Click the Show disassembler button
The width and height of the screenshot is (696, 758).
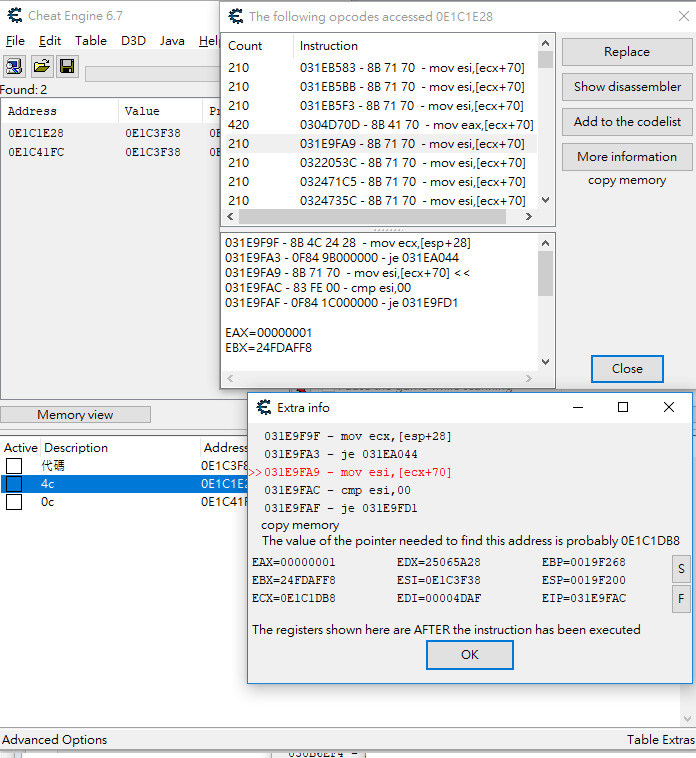(627, 87)
